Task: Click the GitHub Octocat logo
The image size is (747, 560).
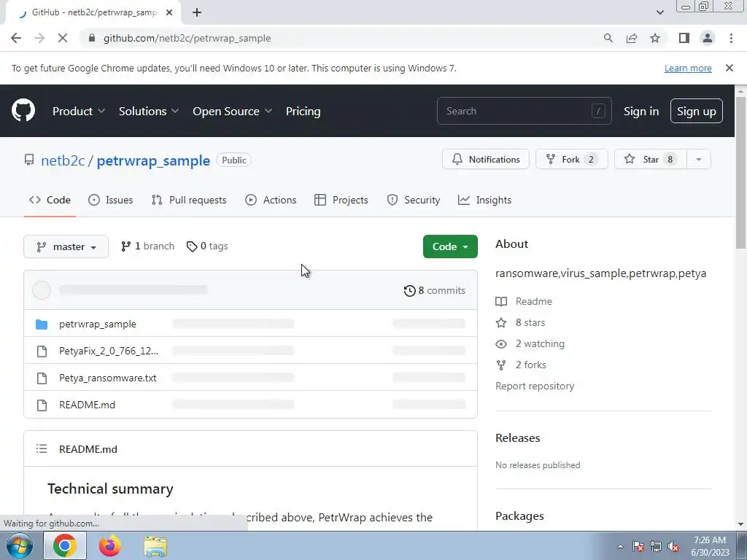Action: coord(23,111)
